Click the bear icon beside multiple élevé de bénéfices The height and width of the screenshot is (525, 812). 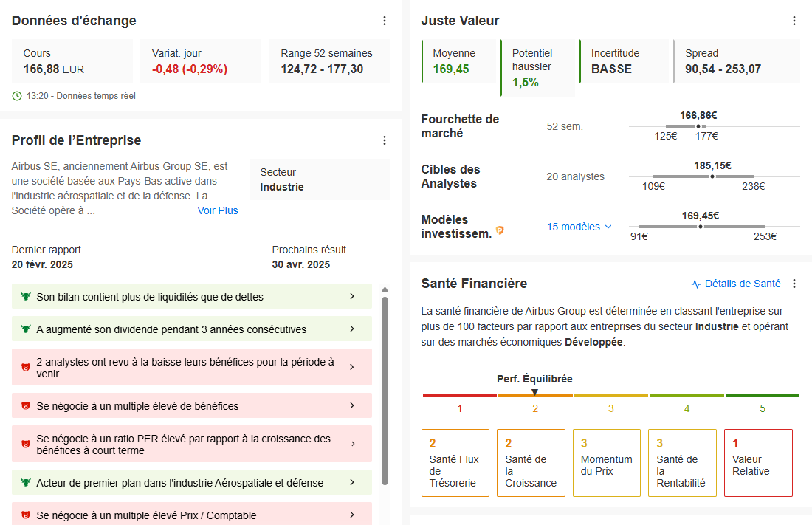coord(25,406)
